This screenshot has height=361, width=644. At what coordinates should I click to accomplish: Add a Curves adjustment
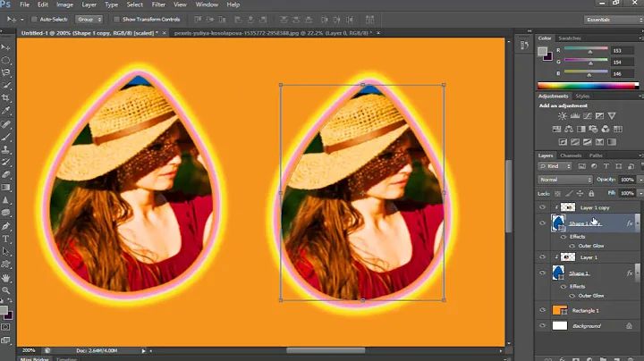click(x=588, y=116)
